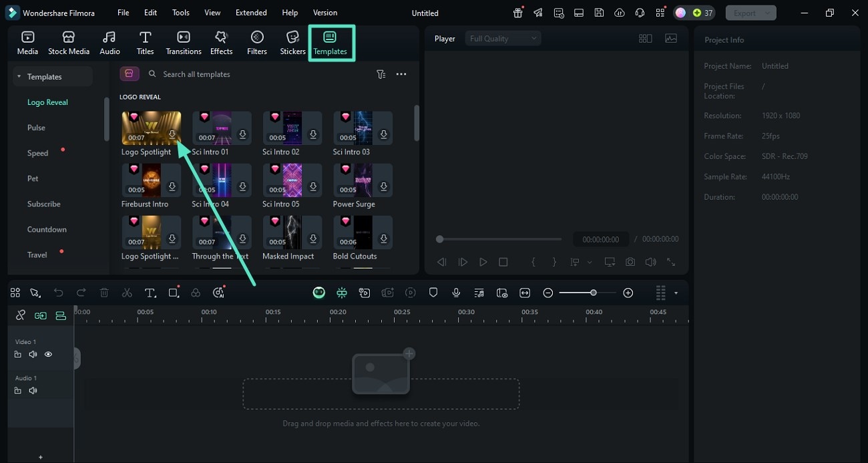The width and height of the screenshot is (868, 463).
Task: Download the Bold Cutouts template
Action: coord(383,239)
